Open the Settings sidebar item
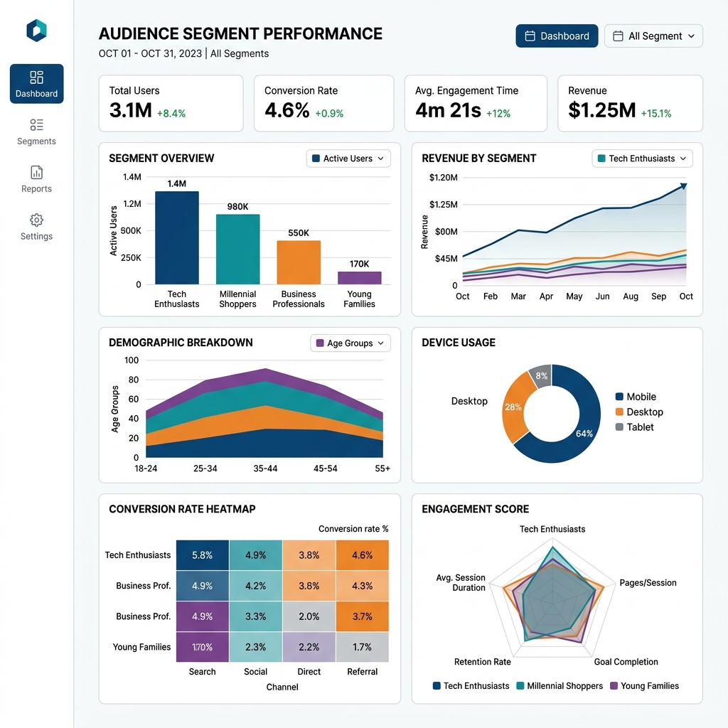Image resolution: width=728 pixels, height=728 pixels. [37, 227]
